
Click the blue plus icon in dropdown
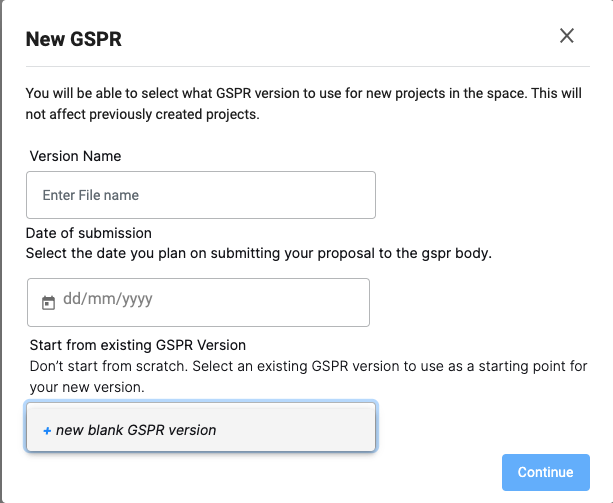point(47,431)
